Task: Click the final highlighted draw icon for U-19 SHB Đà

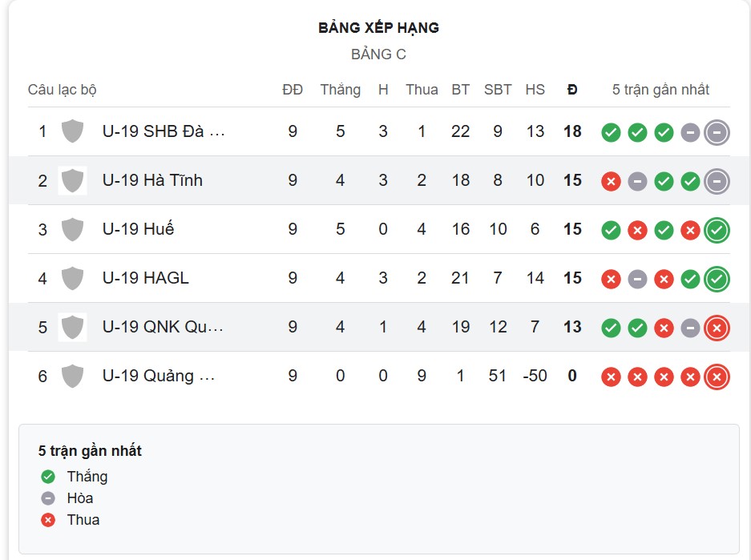Action: click(716, 133)
